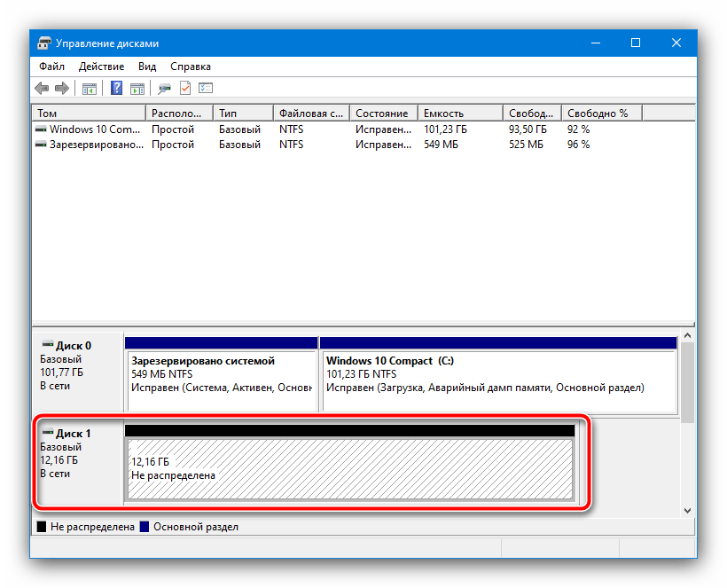This screenshot has height=588, width=727.
Task: Open the Вид menu
Action: point(147,67)
